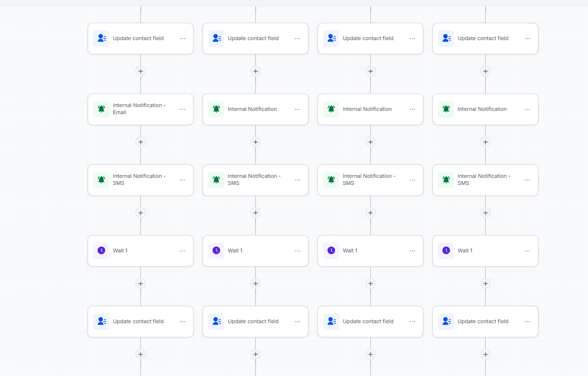This screenshot has height=376, width=588.
Task: Click contact icon of top Update contact field, first column
Action: pos(101,38)
